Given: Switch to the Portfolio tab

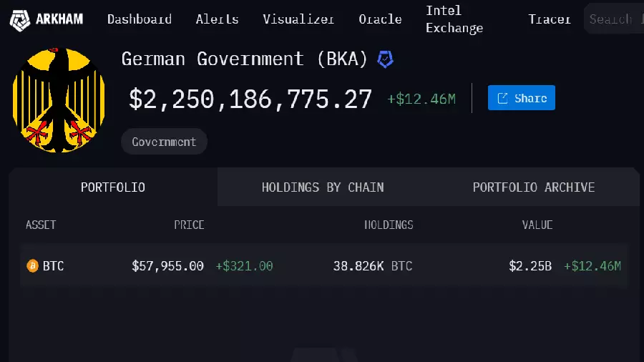Looking at the screenshot, I should pos(113,187).
